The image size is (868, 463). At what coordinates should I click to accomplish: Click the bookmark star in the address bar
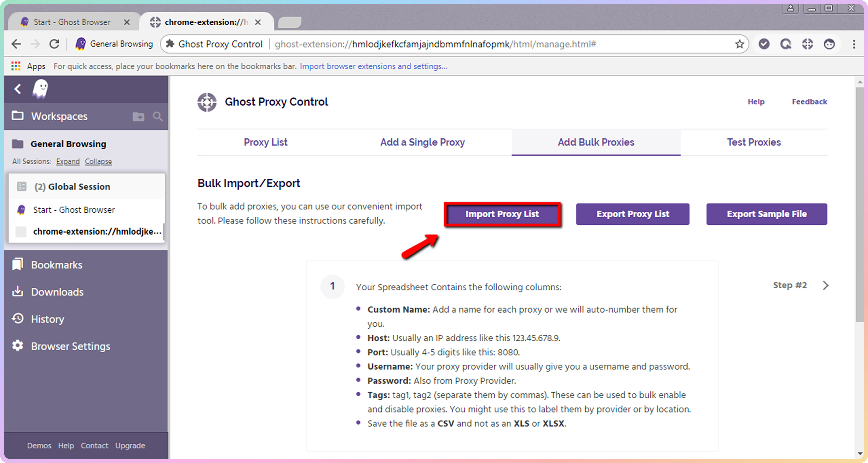[x=739, y=44]
